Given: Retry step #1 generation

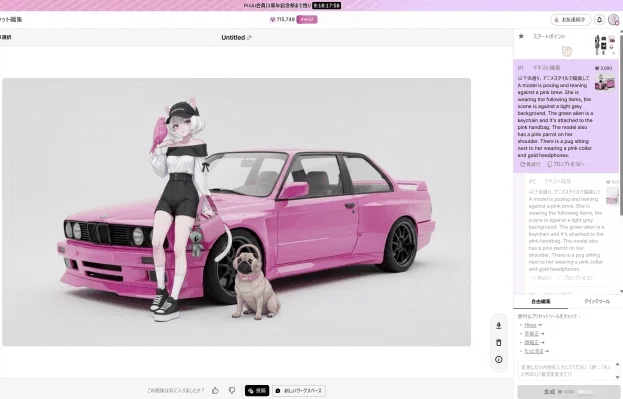Looking at the screenshot, I should point(530,164).
